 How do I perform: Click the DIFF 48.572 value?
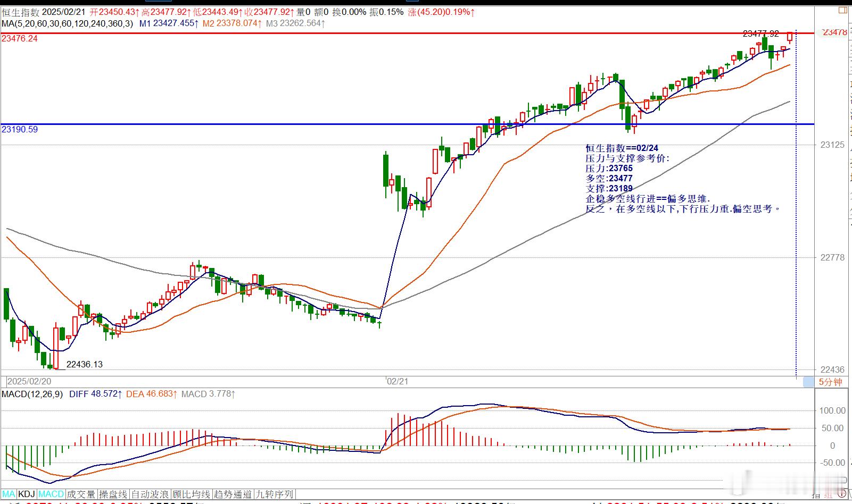(x=96, y=394)
